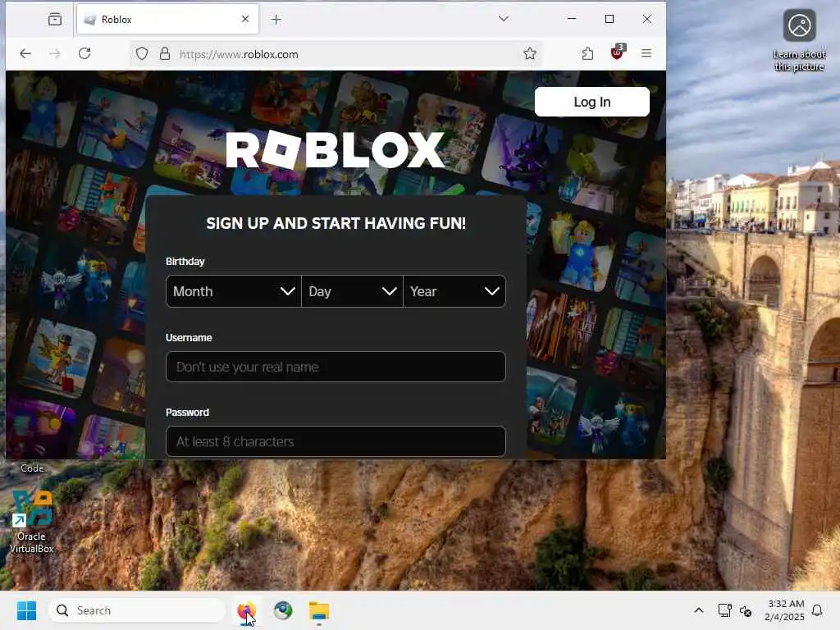Image resolution: width=840 pixels, height=630 pixels.
Task: Expand the Month birthday dropdown
Action: 234,291
